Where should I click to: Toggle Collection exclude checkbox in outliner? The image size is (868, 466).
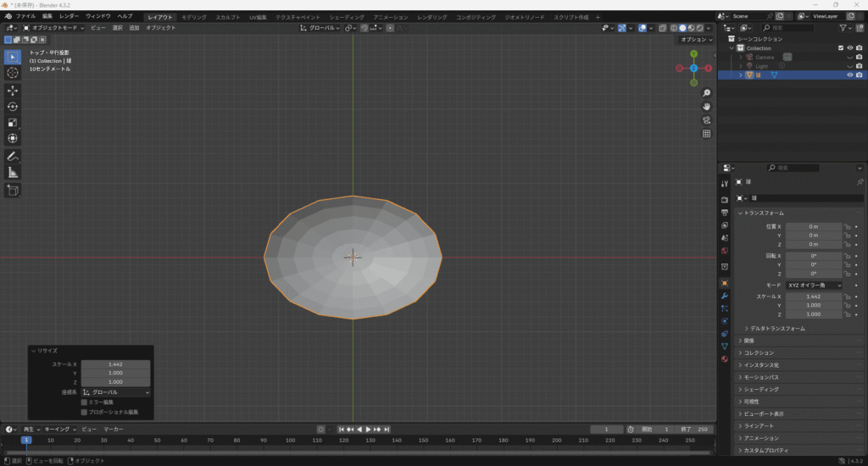[841, 48]
